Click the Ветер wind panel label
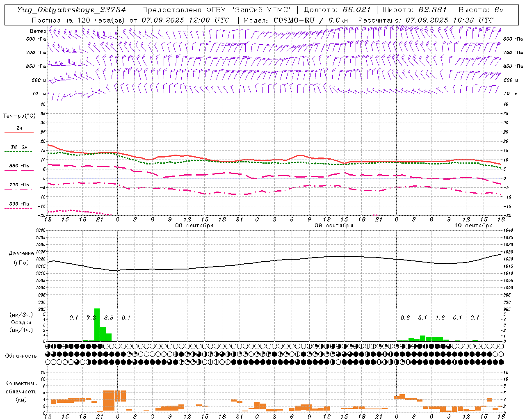 38,31
